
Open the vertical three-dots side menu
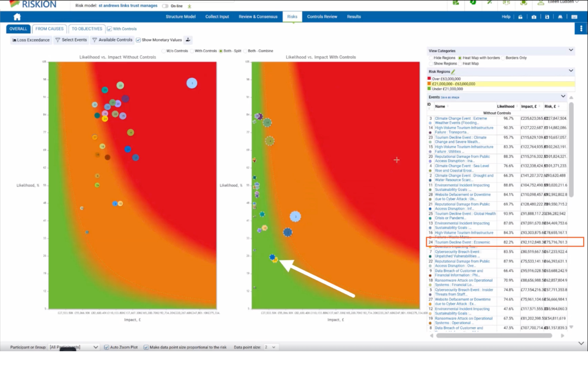pyautogui.click(x=581, y=29)
